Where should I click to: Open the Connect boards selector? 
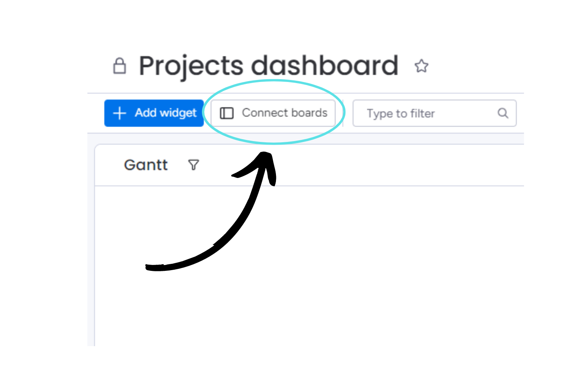coord(273,113)
